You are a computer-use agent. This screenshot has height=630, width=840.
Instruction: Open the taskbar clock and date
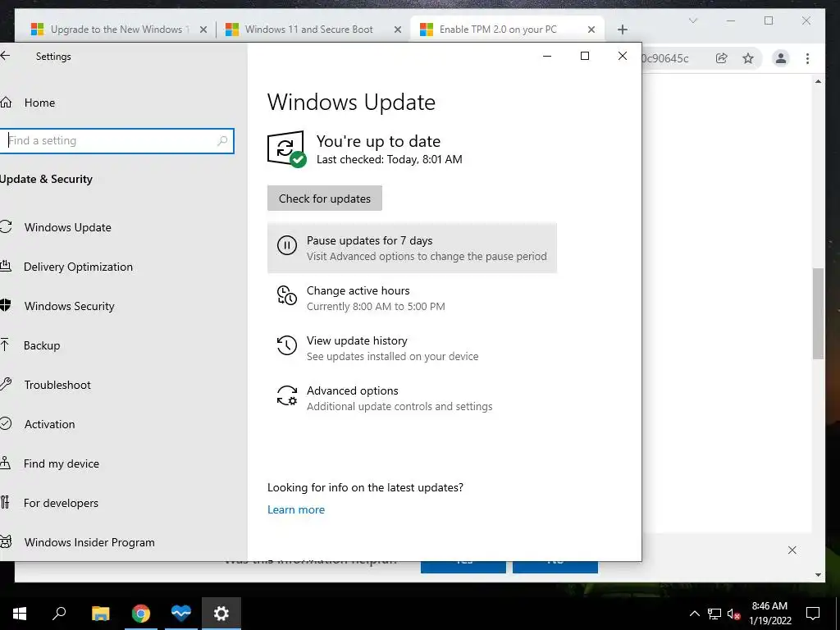(769, 614)
